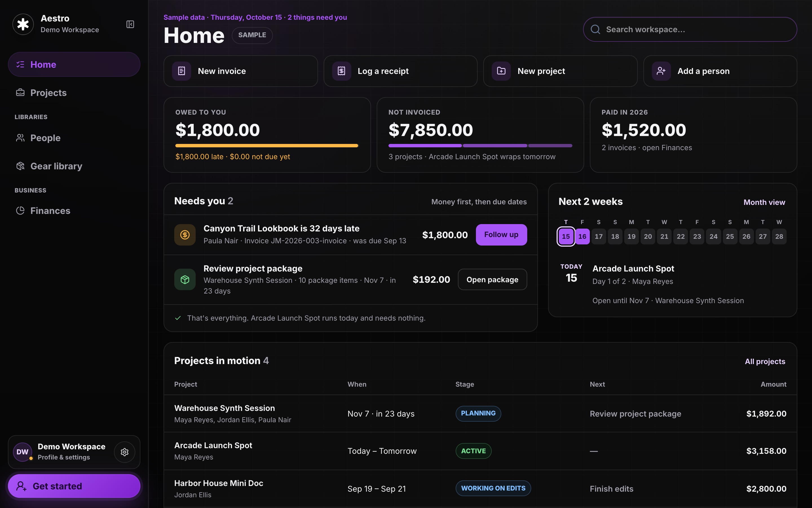
Task: Click the SAMPLE badge next to Home
Action: tap(252, 35)
